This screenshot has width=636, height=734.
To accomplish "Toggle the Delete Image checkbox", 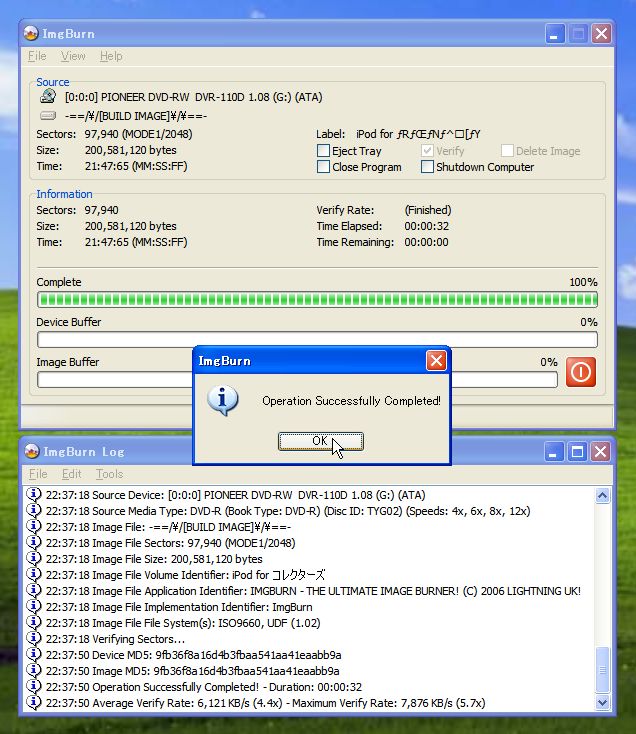I will [x=507, y=151].
